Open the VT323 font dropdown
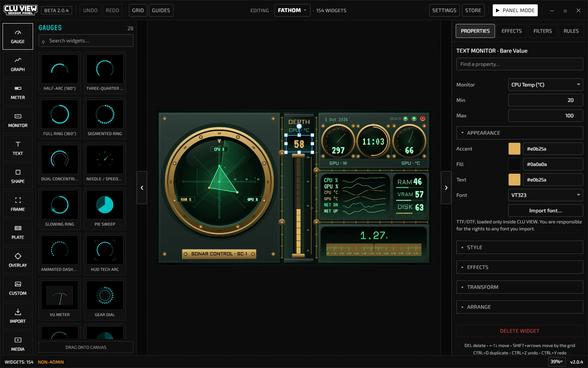Viewport: 588px width, 368px height. tap(545, 195)
